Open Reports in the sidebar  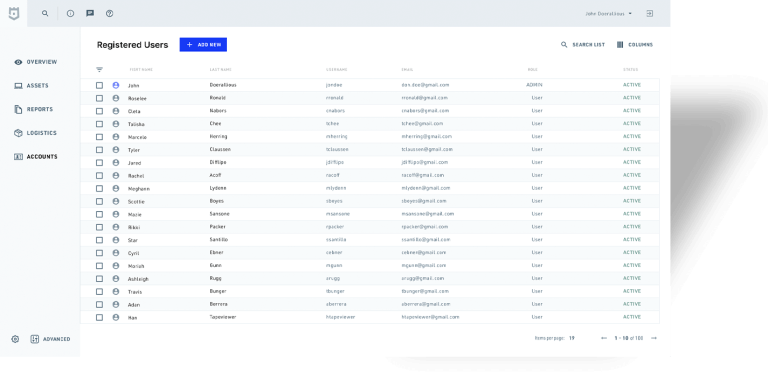[x=33, y=109]
